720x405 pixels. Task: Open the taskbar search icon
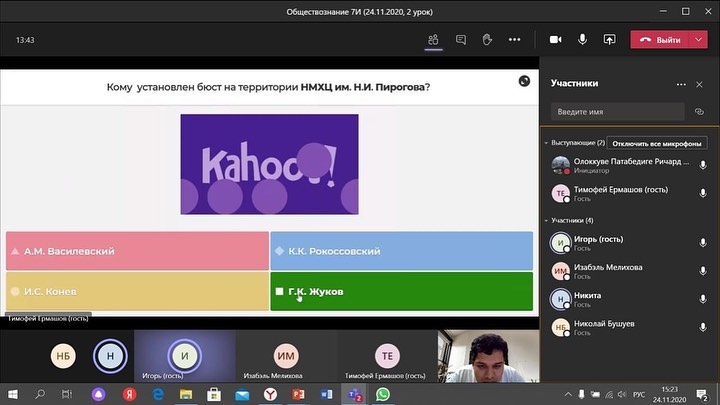(x=40, y=394)
